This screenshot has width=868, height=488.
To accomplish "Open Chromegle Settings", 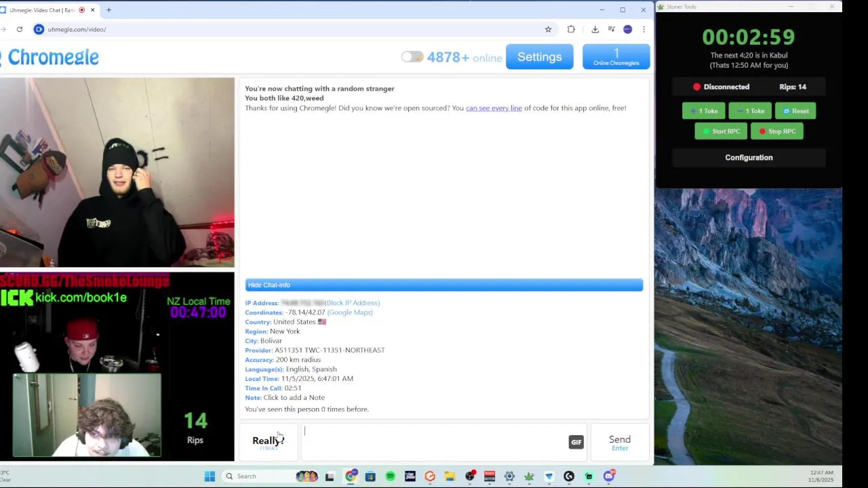I will [540, 57].
